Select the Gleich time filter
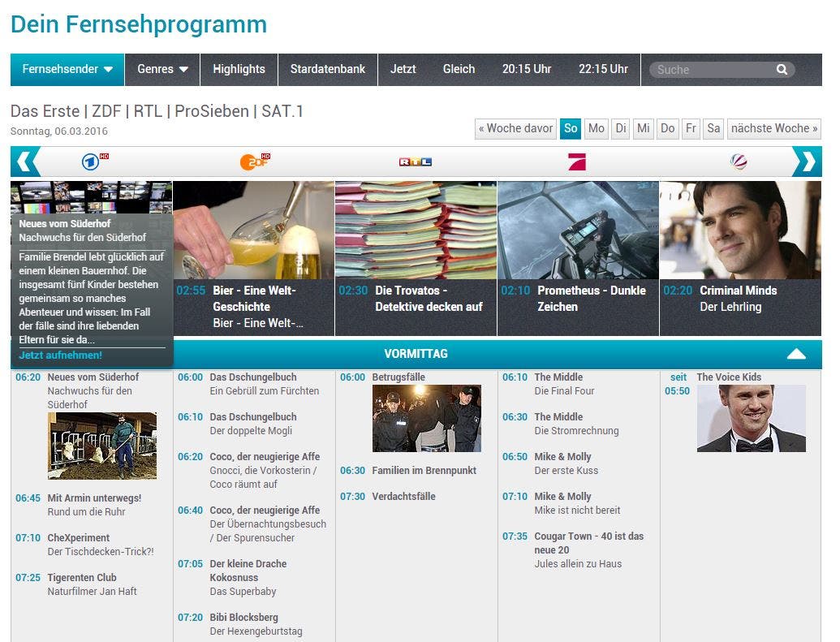This screenshot has height=642, width=840. (459, 69)
